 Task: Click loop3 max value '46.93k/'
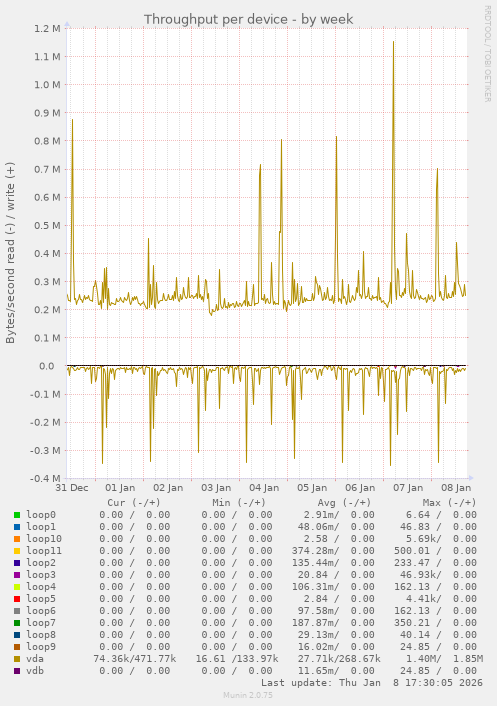point(420,575)
